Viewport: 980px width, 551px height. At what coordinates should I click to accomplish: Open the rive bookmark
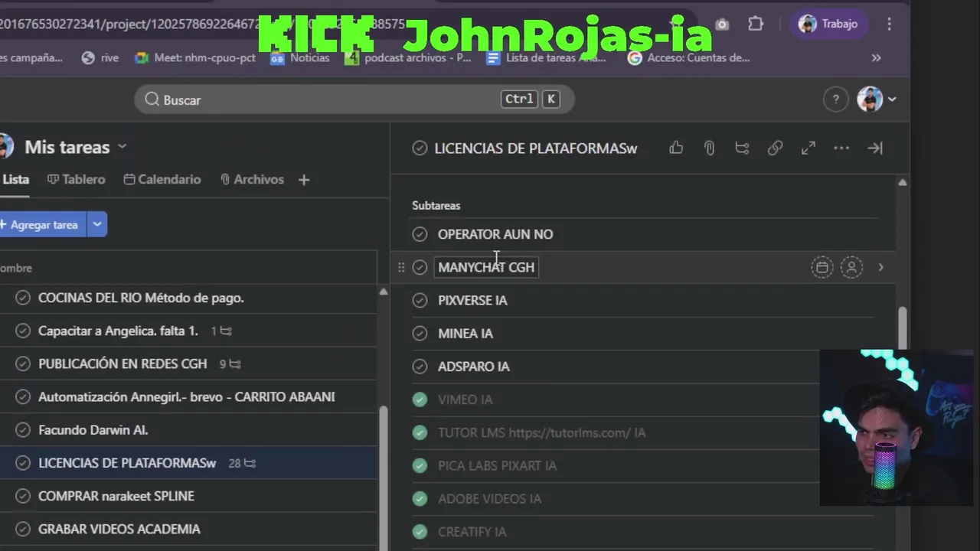100,57
